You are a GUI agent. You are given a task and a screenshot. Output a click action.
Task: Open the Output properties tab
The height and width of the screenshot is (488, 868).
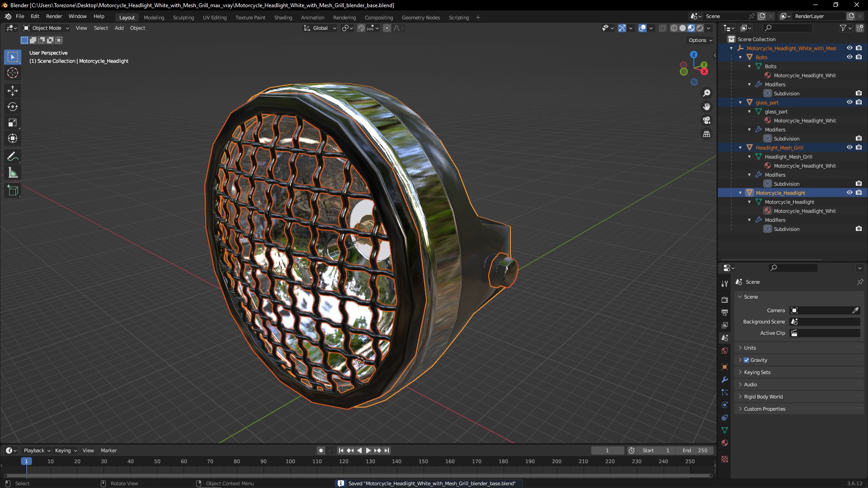tap(725, 312)
